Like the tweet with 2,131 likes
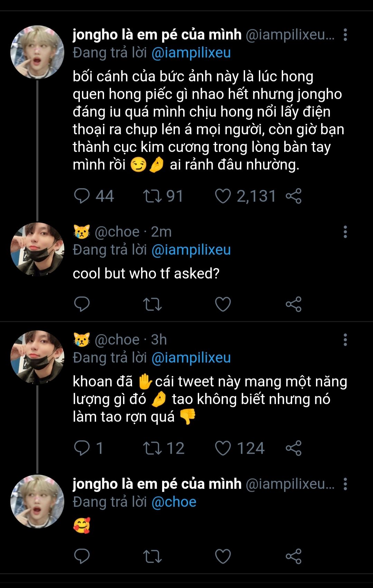Viewport: 373px width, 588px height. point(223,196)
